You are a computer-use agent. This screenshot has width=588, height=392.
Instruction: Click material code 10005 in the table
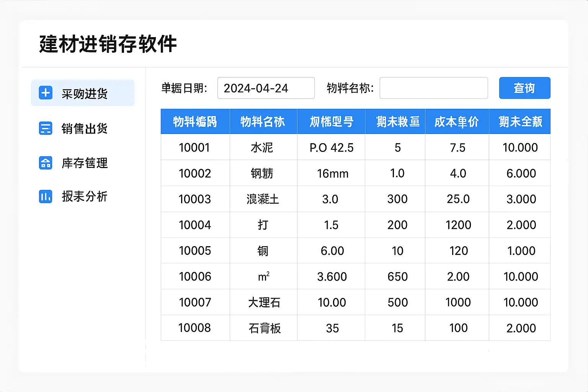(195, 251)
